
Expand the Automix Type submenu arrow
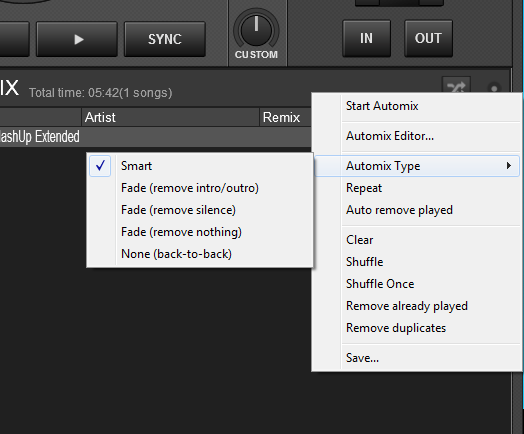coord(509,166)
